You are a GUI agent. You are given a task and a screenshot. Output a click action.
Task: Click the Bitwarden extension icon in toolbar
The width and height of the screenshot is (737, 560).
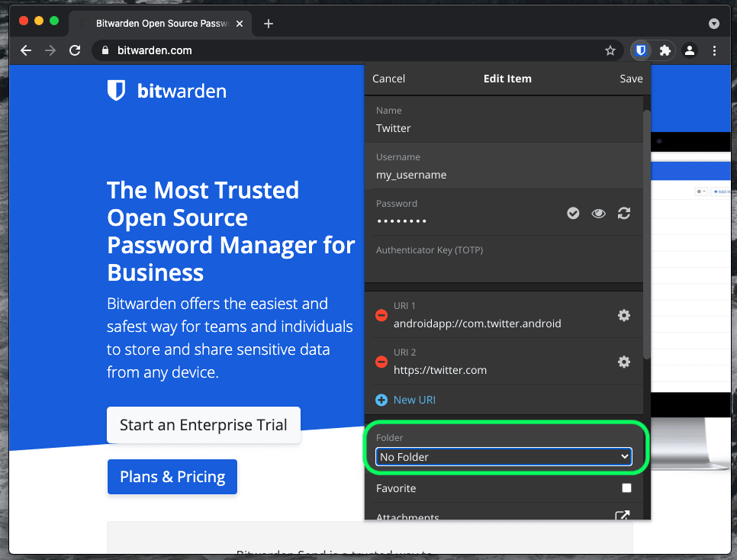[640, 50]
